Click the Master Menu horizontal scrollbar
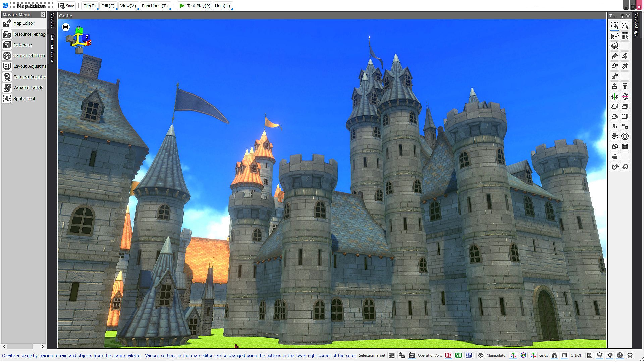 pyautogui.click(x=20, y=346)
